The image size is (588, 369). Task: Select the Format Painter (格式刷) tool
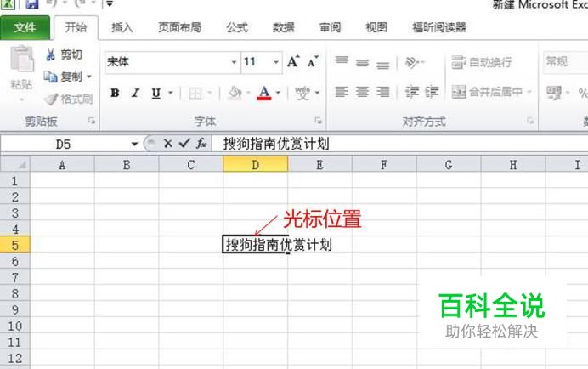68,99
